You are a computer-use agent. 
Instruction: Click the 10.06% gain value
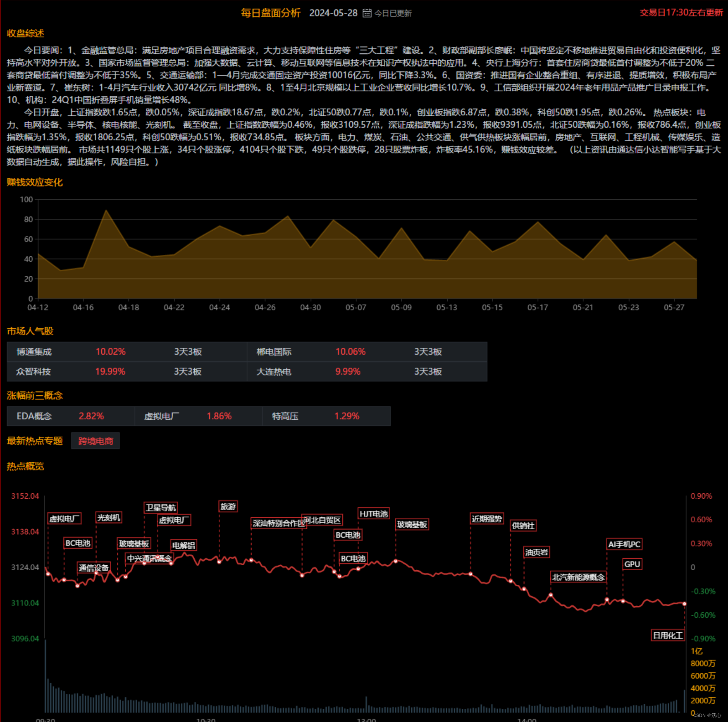pyautogui.click(x=350, y=352)
